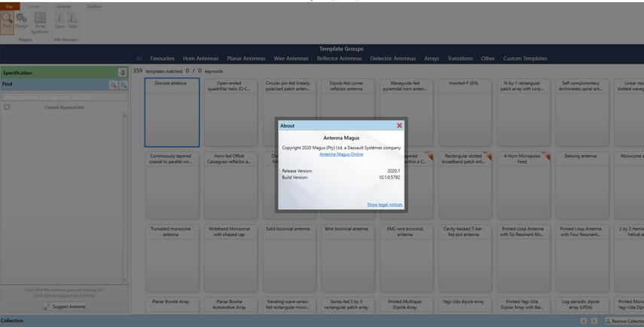Click Show legal notices link

[384, 205]
